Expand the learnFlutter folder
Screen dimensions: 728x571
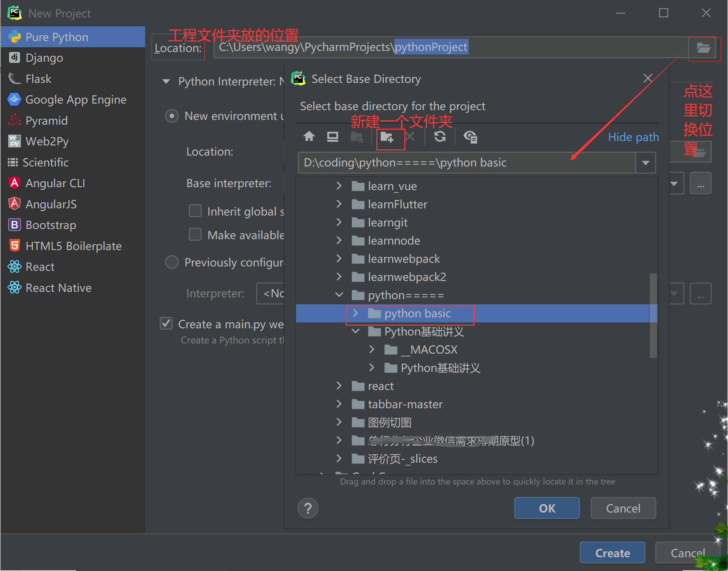[339, 204]
